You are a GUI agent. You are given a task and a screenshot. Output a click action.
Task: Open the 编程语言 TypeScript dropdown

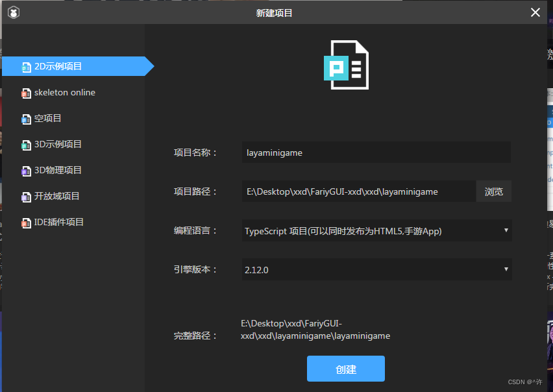(x=376, y=230)
